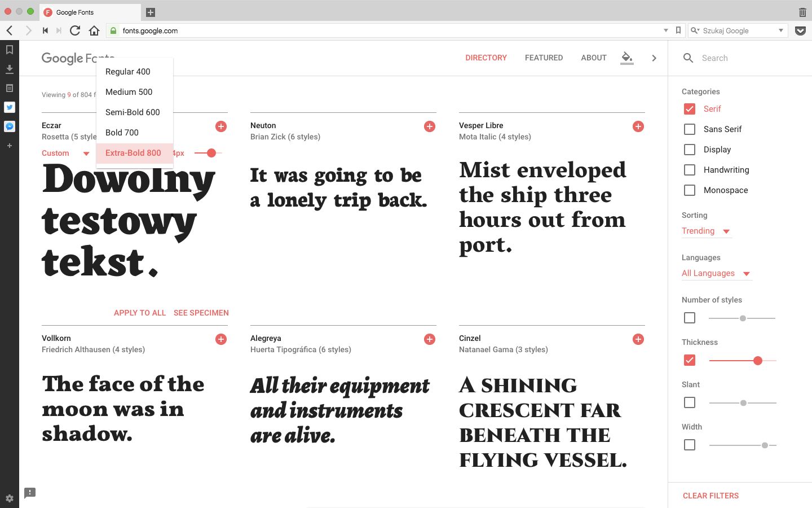Add Vollkorn font to selection
Viewport: 812px width, 508px height.
pyautogui.click(x=221, y=339)
